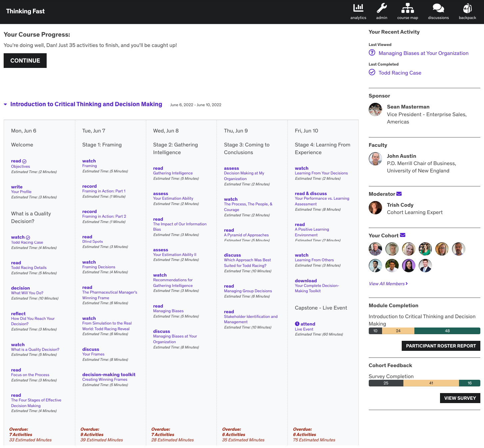Open the Introduction to Critical Thinking module title
This screenshot has width=484, height=448.
(86, 104)
